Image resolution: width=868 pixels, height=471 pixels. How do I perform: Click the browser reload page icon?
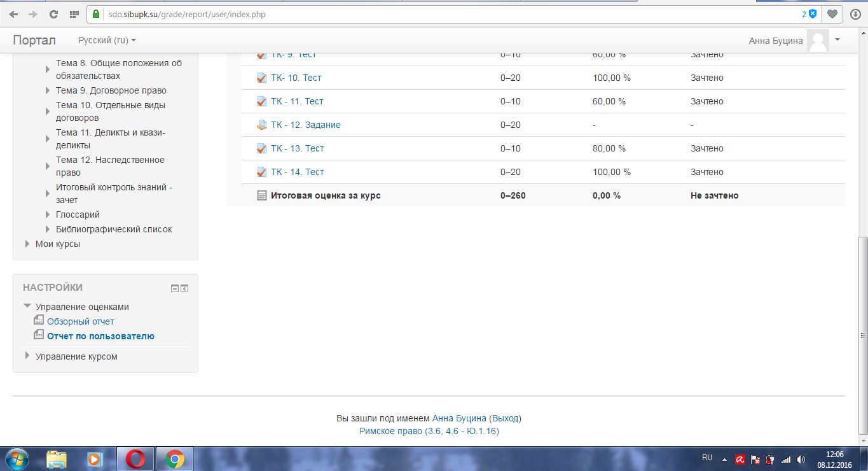(x=53, y=14)
